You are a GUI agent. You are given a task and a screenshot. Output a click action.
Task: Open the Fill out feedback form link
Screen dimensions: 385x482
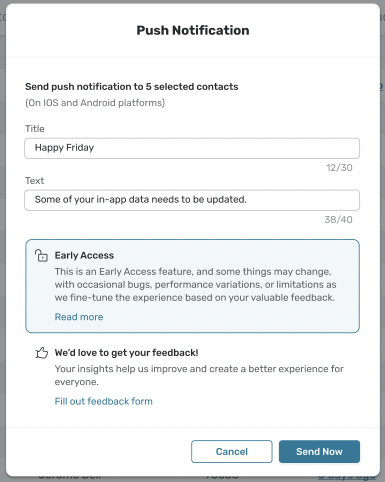coord(104,401)
